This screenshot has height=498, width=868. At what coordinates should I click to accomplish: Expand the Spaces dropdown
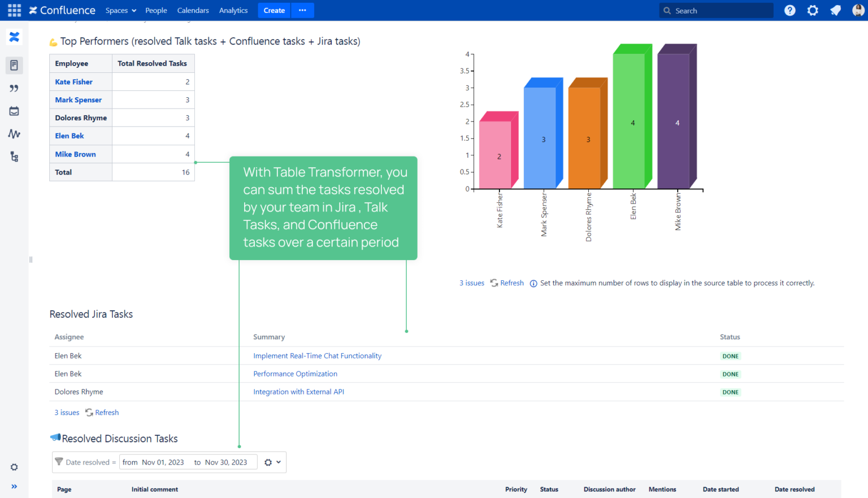pos(120,10)
